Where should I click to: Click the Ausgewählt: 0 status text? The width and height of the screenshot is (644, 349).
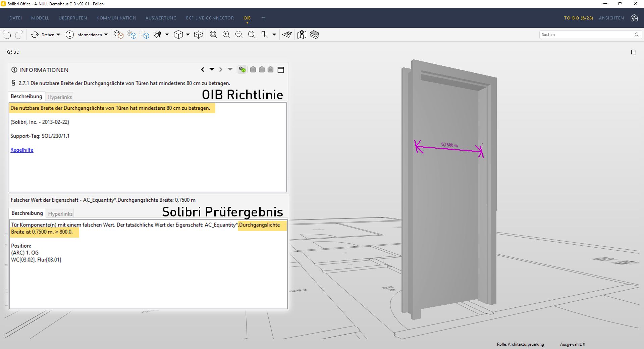[x=573, y=344]
